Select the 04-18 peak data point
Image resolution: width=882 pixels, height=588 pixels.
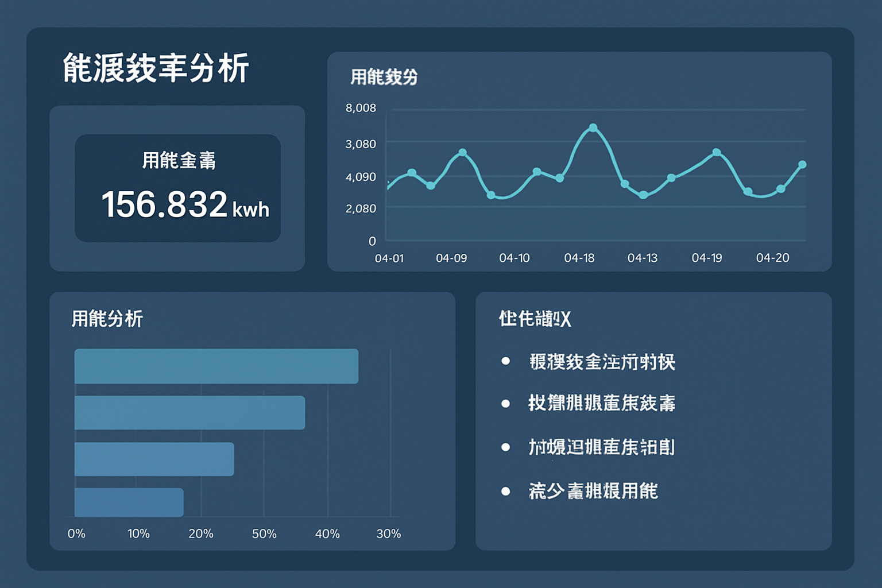[593, 128]
